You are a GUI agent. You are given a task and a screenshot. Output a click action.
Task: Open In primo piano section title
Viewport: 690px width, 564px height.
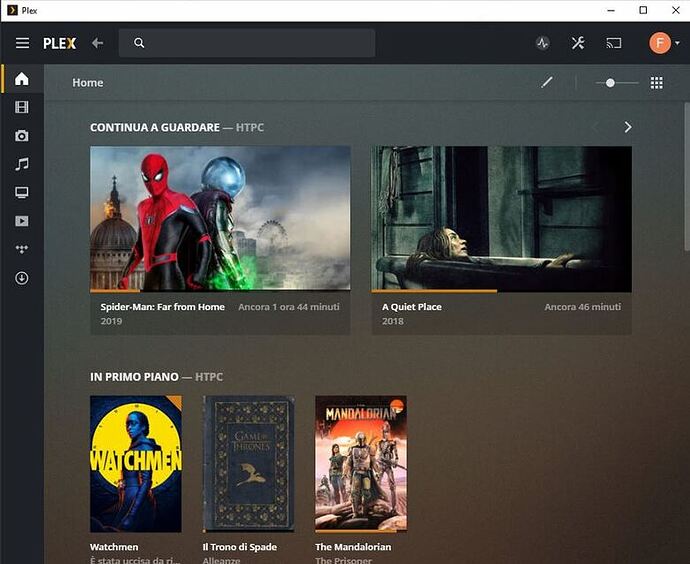point(134,377)
